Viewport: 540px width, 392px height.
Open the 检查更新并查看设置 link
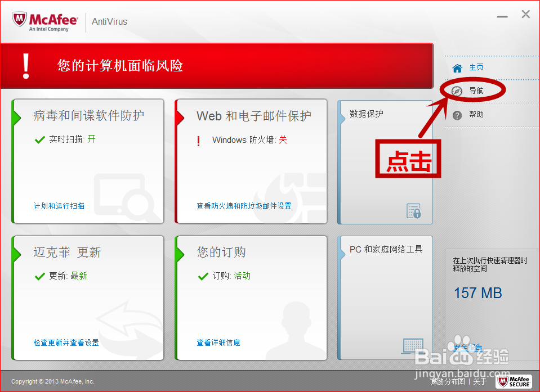66,343
